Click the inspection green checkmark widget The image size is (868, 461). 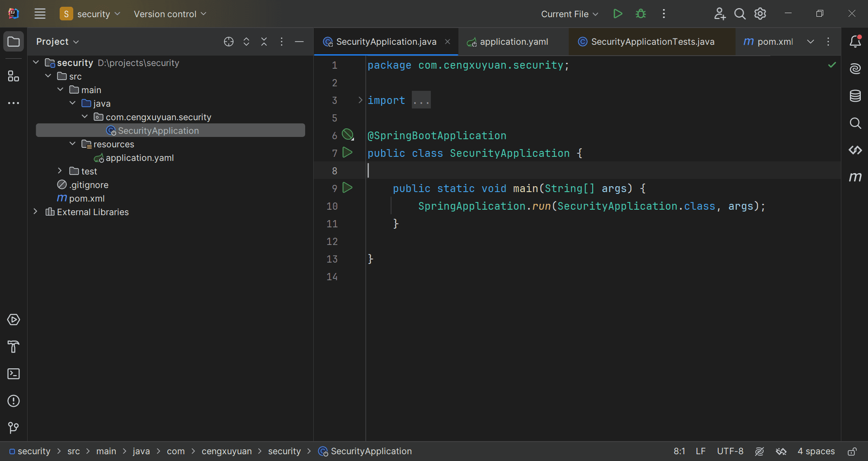(832, 65)
